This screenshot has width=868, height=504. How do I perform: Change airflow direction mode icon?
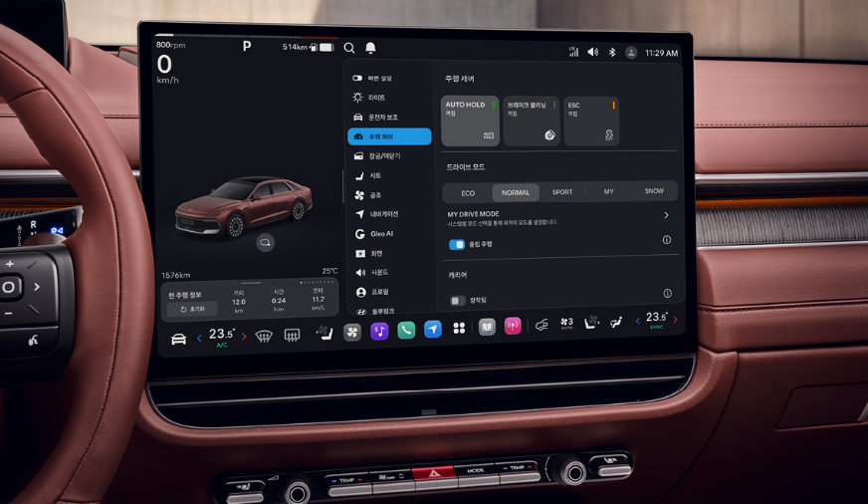tap(616, 322)
